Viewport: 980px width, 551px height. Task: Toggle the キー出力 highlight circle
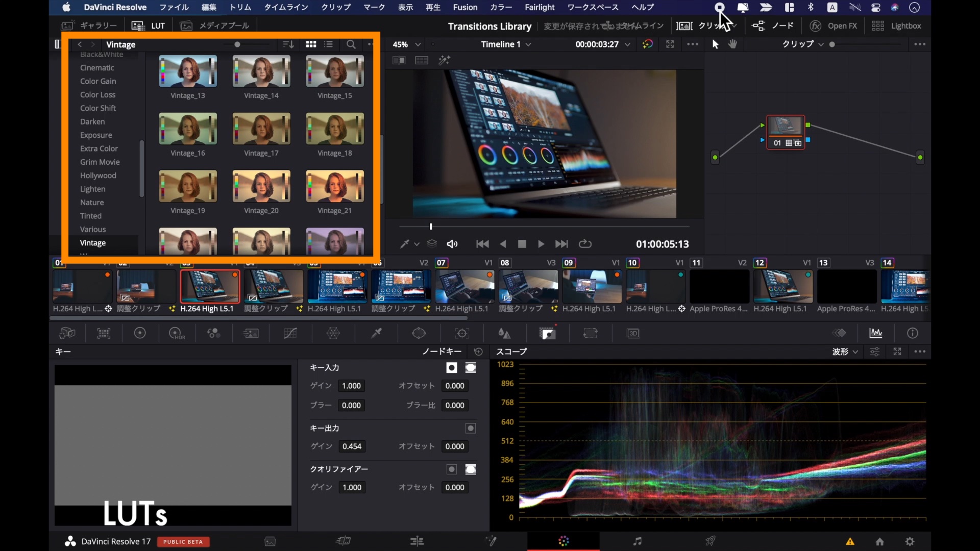470,428
